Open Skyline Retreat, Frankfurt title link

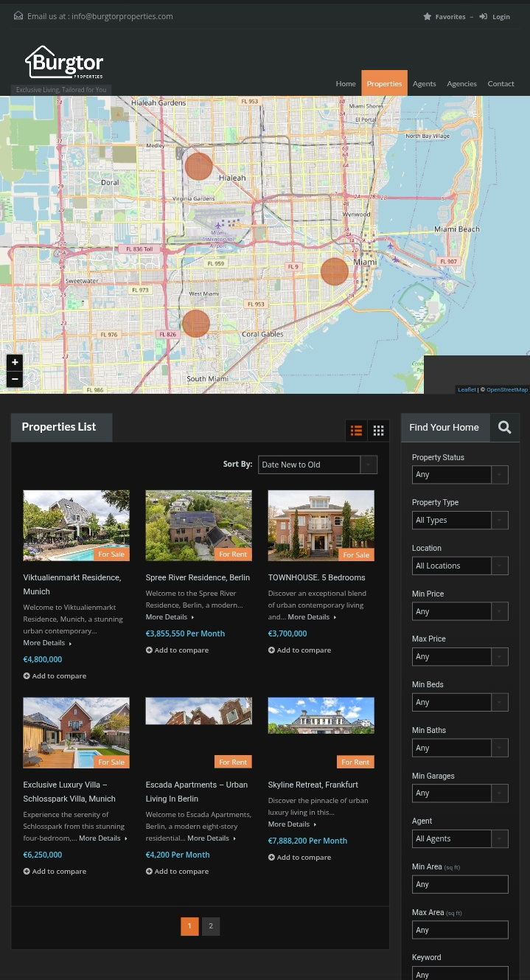pos(313,785)
